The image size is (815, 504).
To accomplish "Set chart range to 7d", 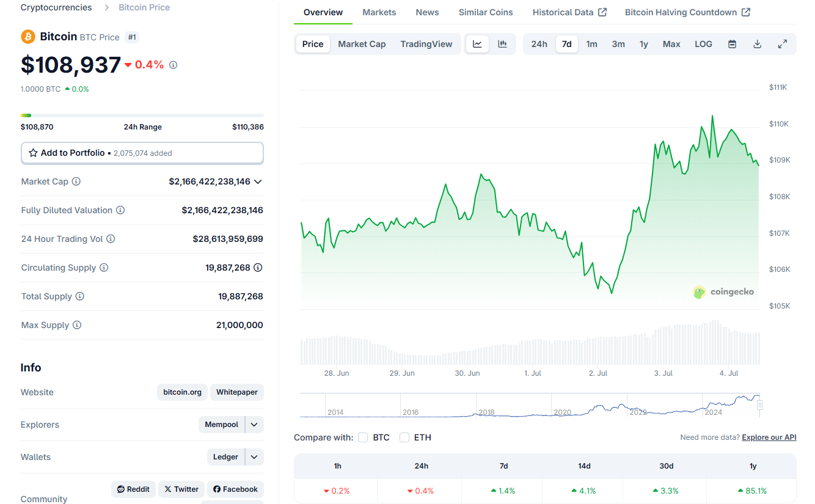I will coord(567,44).
